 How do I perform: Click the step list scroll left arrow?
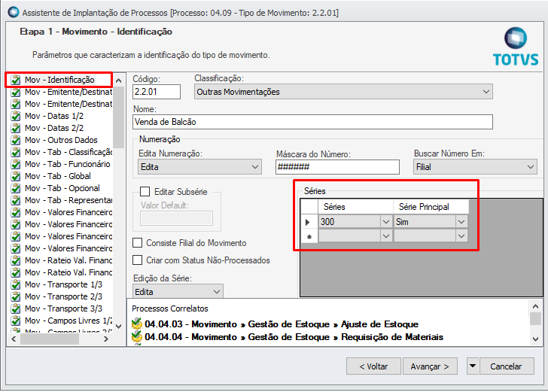[x=14, y=339]
